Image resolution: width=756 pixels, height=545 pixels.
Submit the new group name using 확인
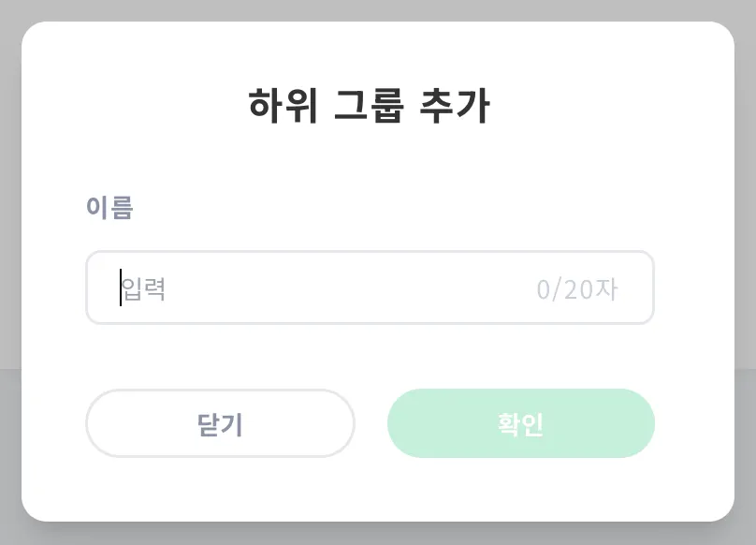coord(520,423)
